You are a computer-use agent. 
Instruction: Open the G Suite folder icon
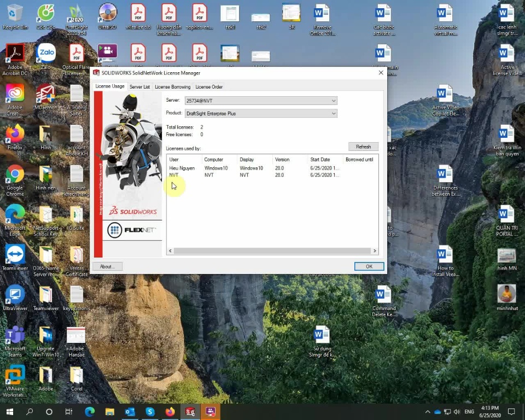tap(77, 218)
